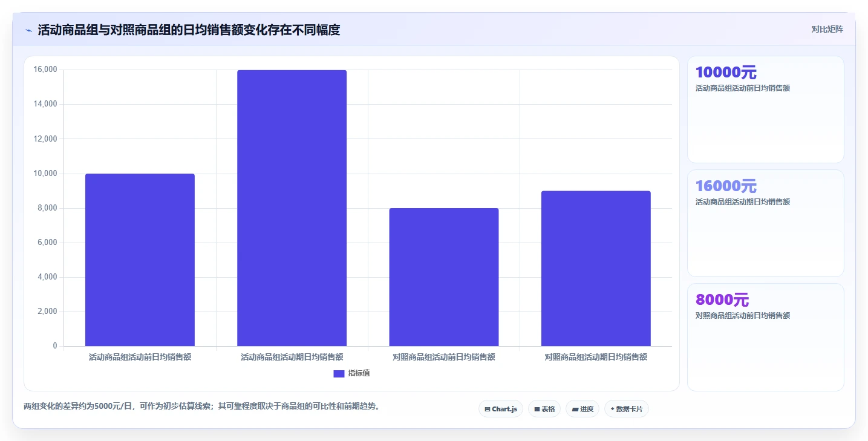Click the lightning icon beside the title
The image size is (868, 441).
pyautogui.click(x=28, y=30)
